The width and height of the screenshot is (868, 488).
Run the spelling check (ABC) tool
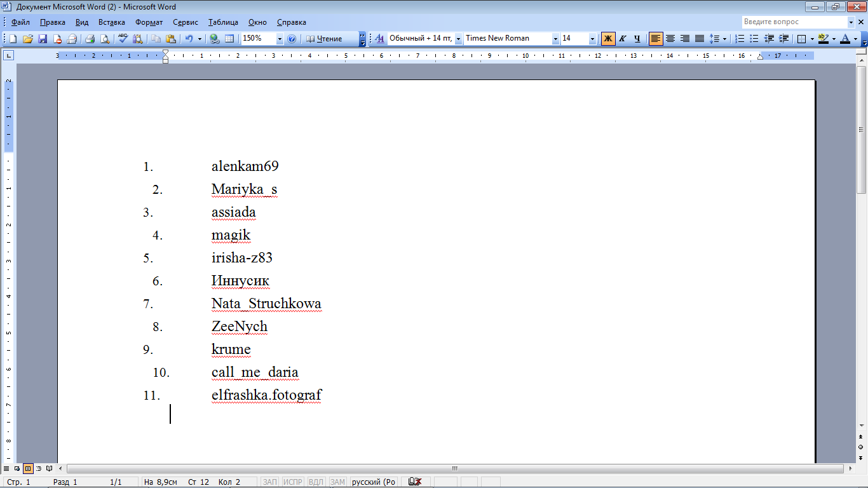[x=123, y=39]
